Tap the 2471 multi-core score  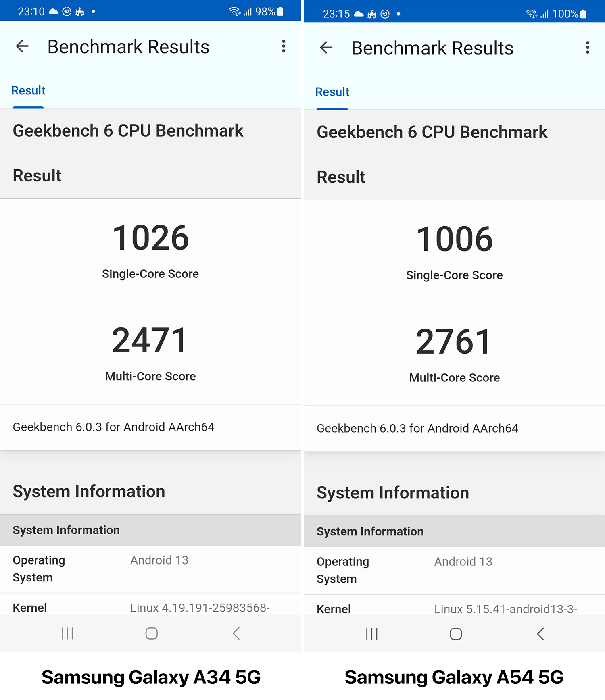[150, 341]
